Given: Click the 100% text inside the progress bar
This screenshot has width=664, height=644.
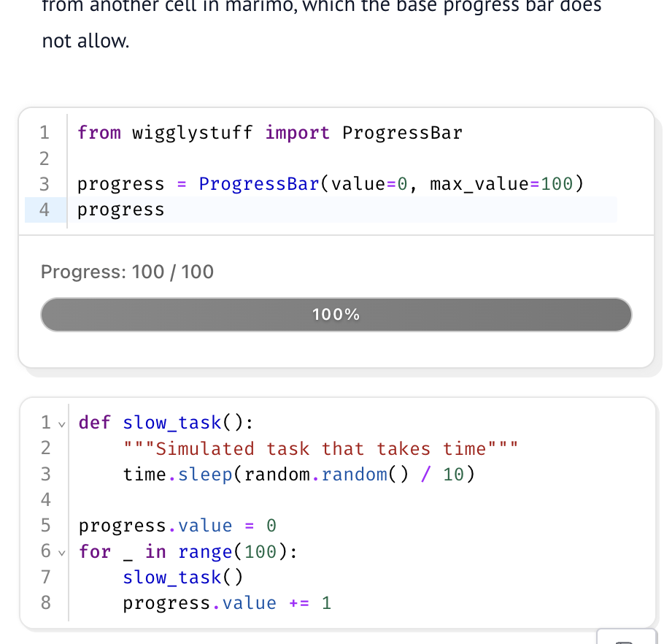Looking at the screenshot, I should tap(336, 314).
